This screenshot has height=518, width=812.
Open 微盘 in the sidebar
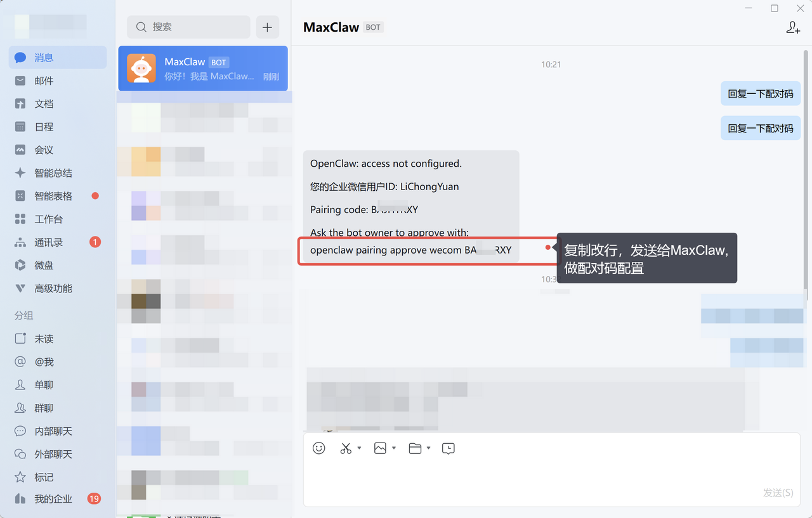44,265
